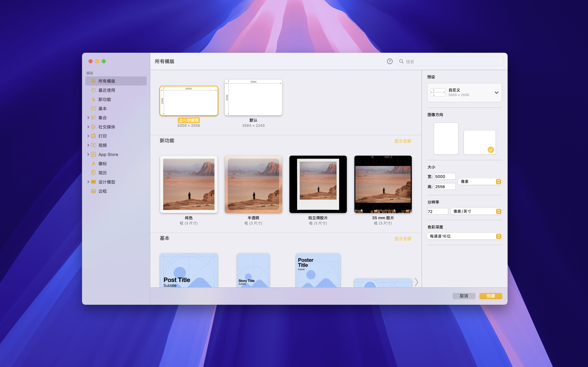Select the 徽标 logo templates category
Screen dimensions: 588x367
102,163
